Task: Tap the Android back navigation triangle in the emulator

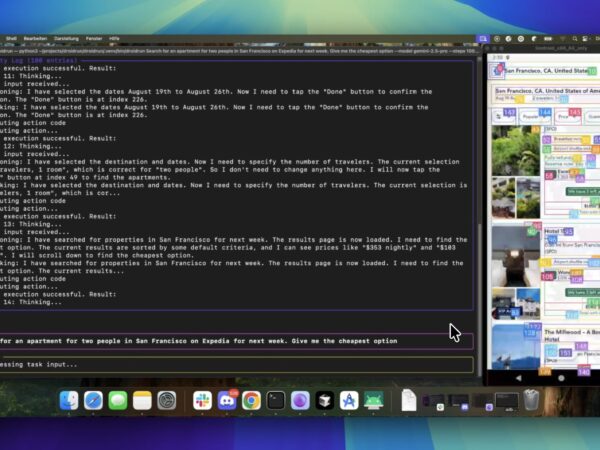Action: tap(518, 378)
